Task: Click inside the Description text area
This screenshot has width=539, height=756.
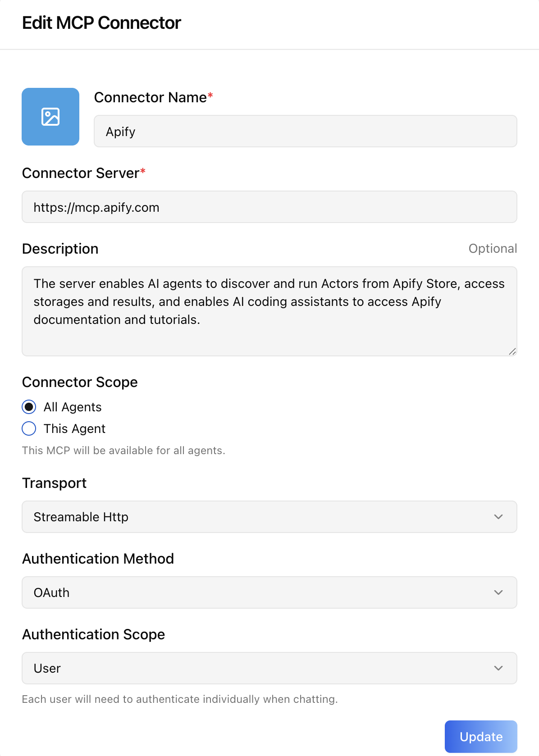Action: (269, 311)
